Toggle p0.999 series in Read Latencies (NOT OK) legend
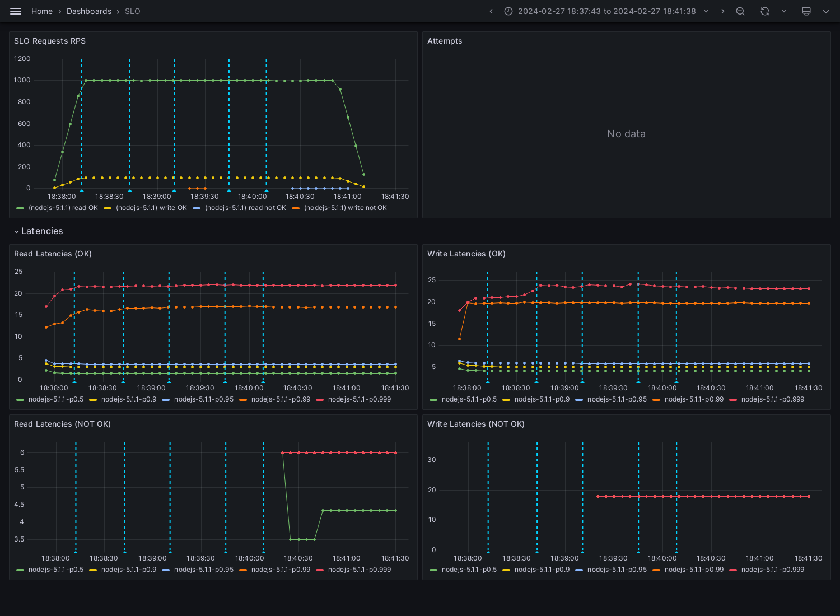The height and width of the screenshot is (616, 840). pos(360,570)
